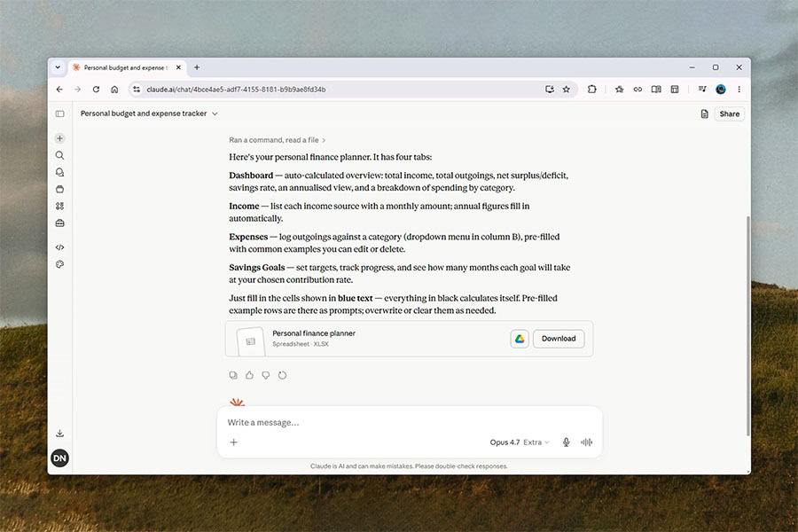Bookmark this page with the star icon
The height and width of the screenshot is (532, 798).
[x=566, y=89]
